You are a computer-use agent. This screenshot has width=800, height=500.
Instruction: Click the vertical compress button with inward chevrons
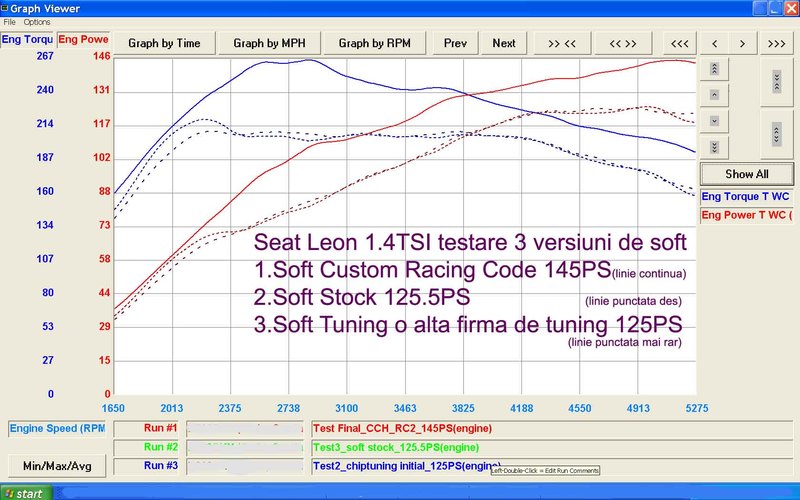[x=777, y=82]
